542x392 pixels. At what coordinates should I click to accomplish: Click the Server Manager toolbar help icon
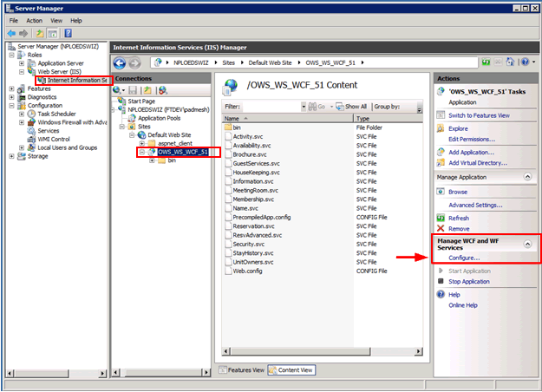(66, 33)
